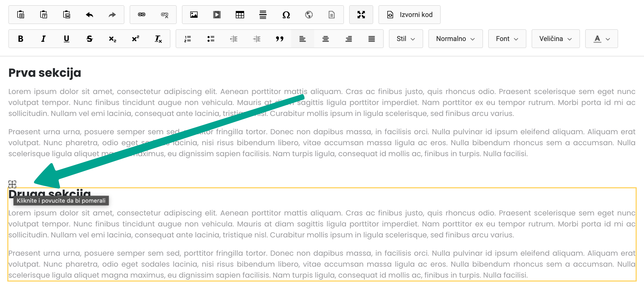Toggle blockquote formatting
This screenshot has width=644, height=292.
pyautogui.click(x=280, y=39)
